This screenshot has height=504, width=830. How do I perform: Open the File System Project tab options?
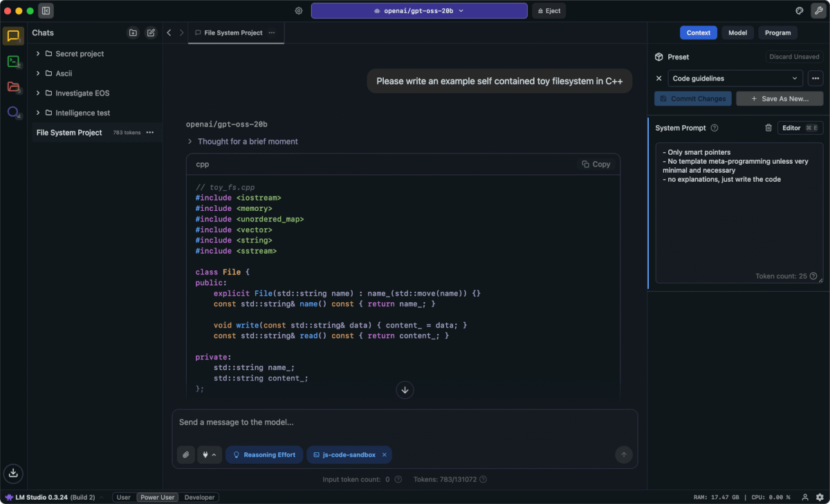272,32
